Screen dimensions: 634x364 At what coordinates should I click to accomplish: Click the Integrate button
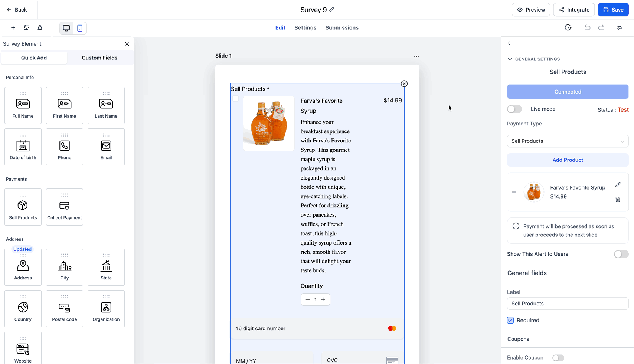click(574, 10)
